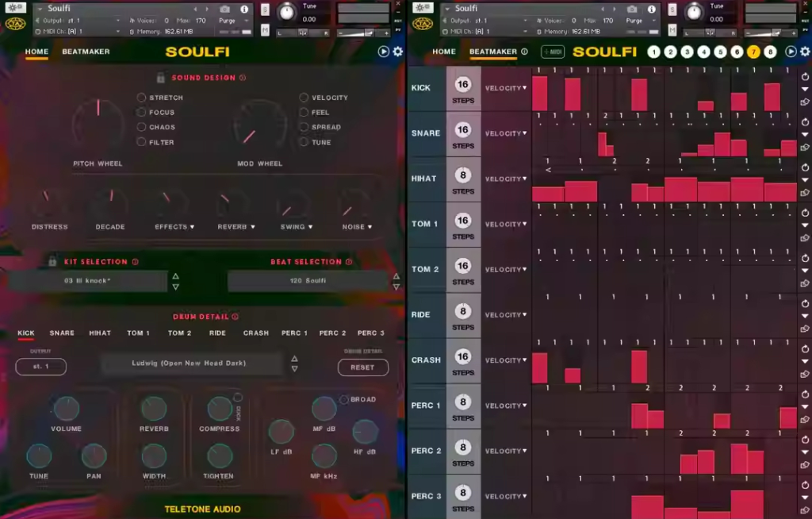Click the eraser icon on the Hihat row
This screenshot has height=519, width=812.
coord(805,193)
